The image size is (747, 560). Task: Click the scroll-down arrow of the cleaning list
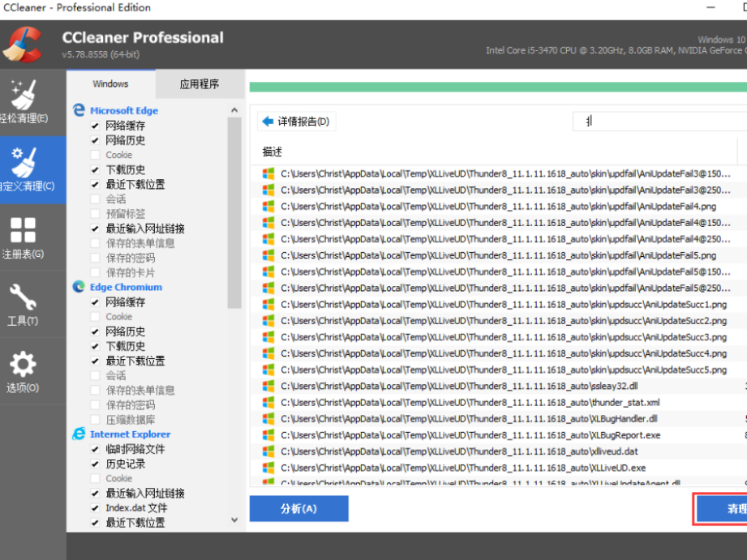point(234,520)
